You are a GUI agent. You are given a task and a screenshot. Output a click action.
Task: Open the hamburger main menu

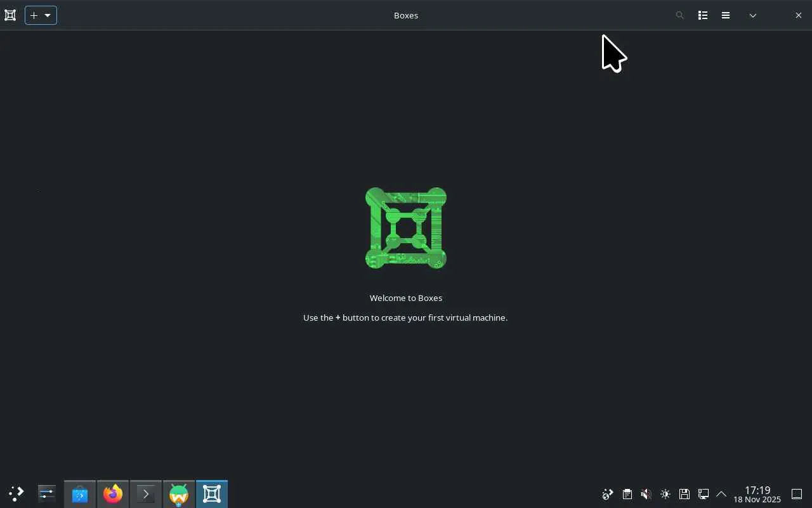click(726, 15)
